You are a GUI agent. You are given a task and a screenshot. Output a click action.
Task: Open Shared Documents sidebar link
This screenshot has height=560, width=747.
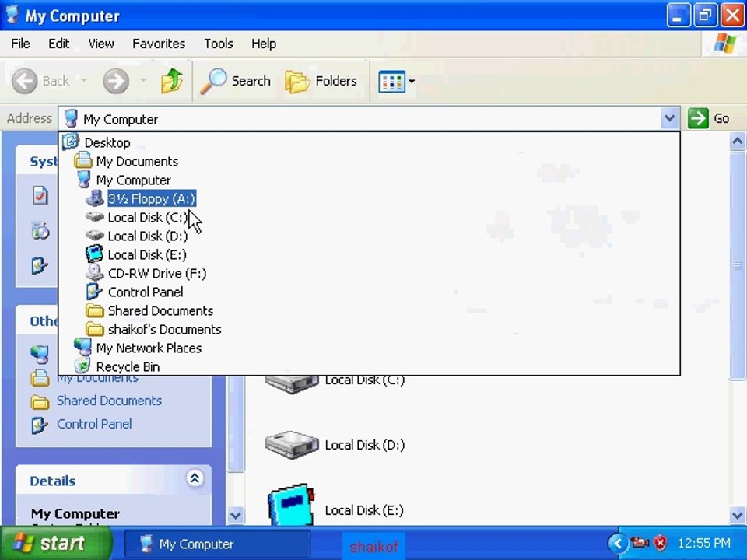tap(109, 401)
